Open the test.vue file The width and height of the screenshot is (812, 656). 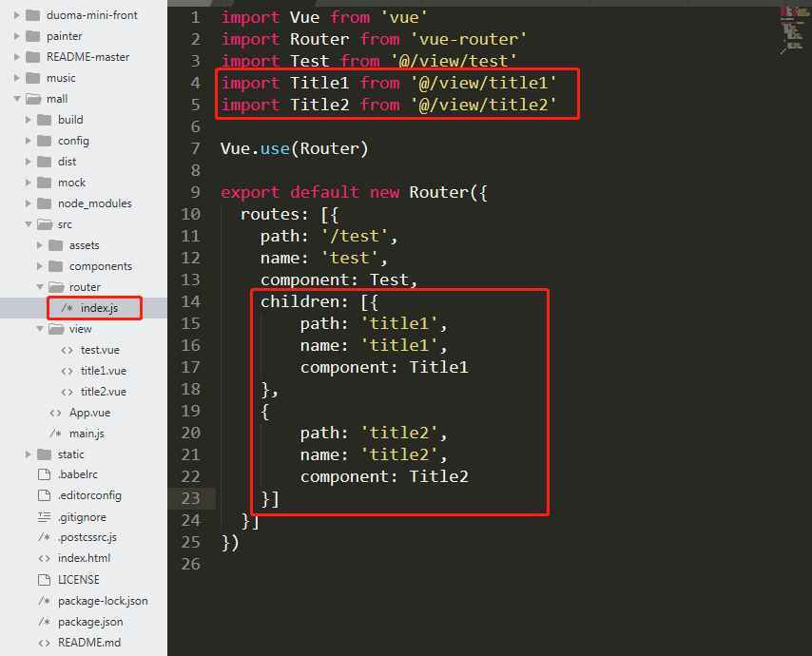(100, 350)
